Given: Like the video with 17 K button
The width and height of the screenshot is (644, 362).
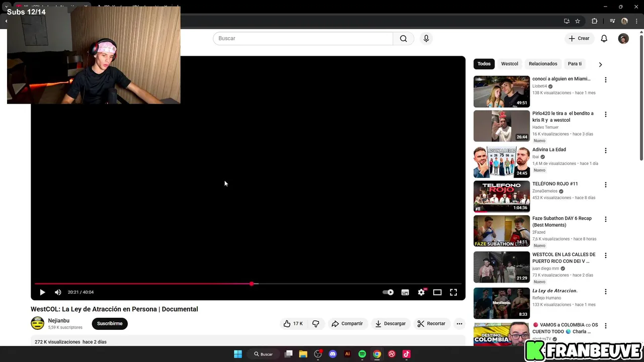Looking at the screenshot, I should pos(293,324).
